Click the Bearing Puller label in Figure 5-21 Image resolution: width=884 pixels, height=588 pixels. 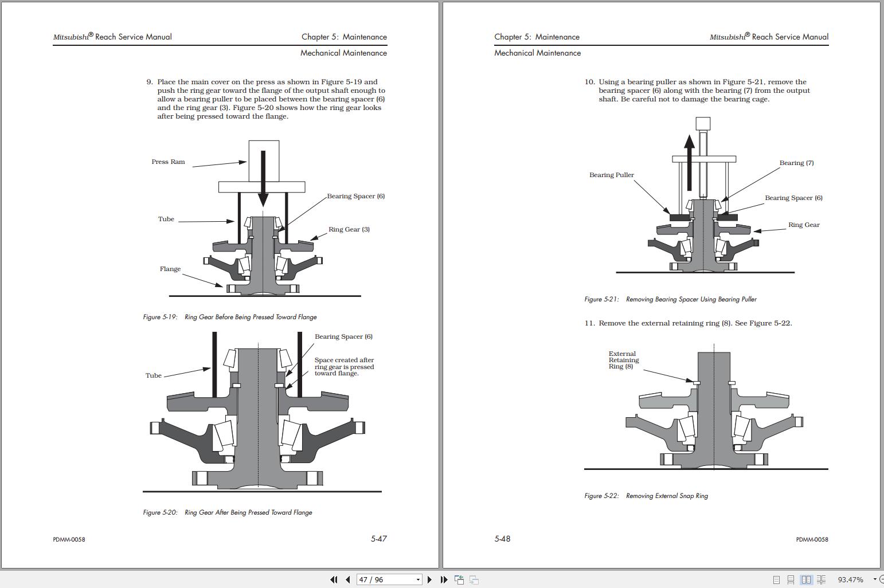click(x=612, y=175)
